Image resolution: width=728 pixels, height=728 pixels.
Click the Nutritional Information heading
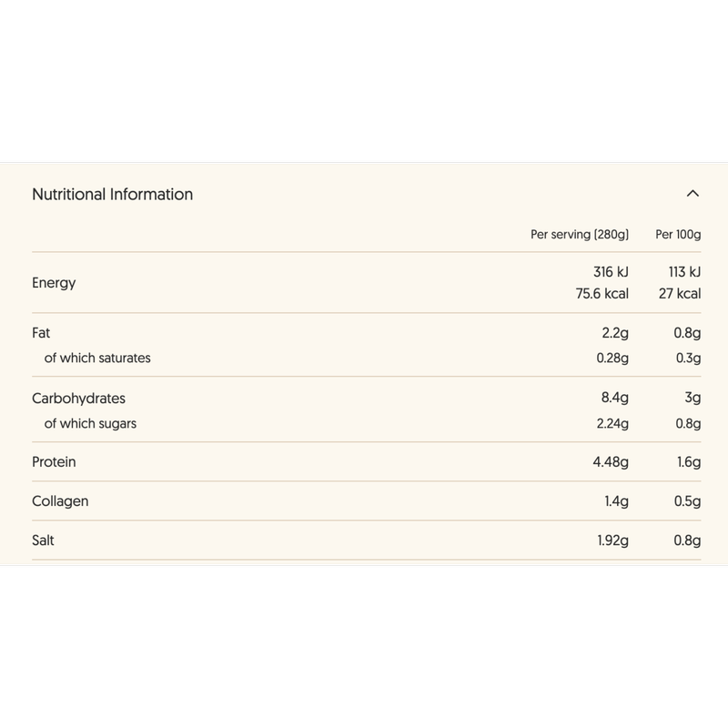click(x=112, y=194)
